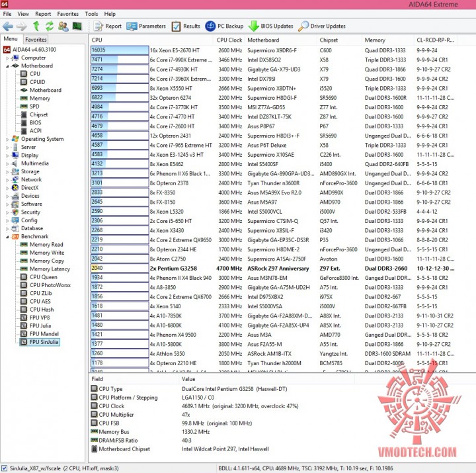The height and width of the screenshot is (473, 476).
Task: Open the Tools menu
Action: tap(91, 14)
